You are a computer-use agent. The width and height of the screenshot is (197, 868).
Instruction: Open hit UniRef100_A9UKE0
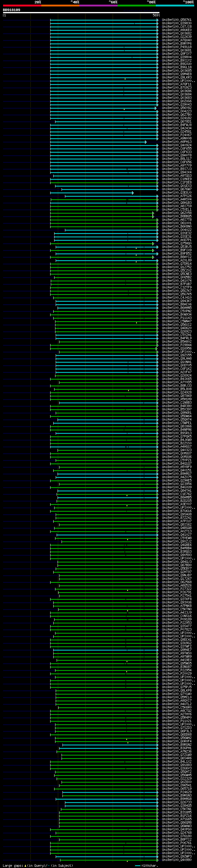177,30
